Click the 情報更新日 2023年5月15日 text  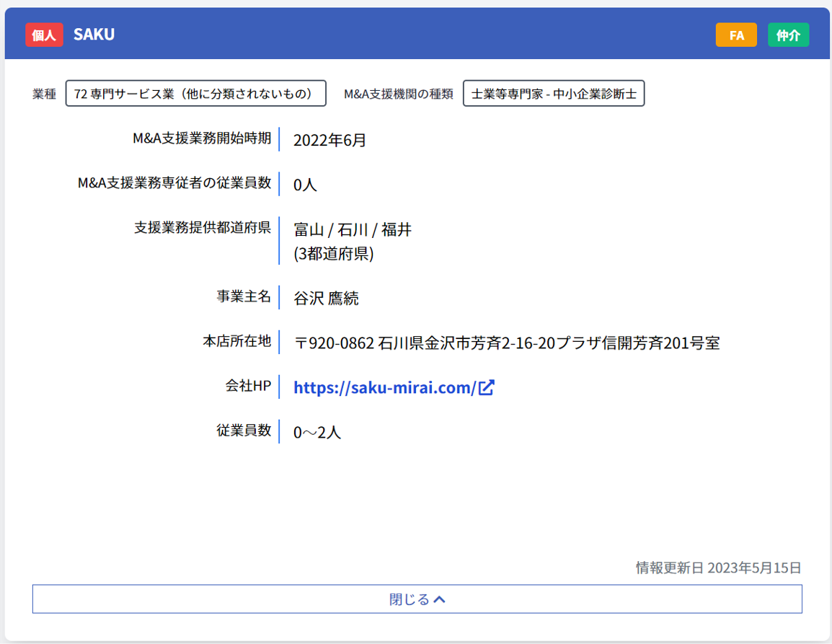pyautogui.click(x=719, y=568)
